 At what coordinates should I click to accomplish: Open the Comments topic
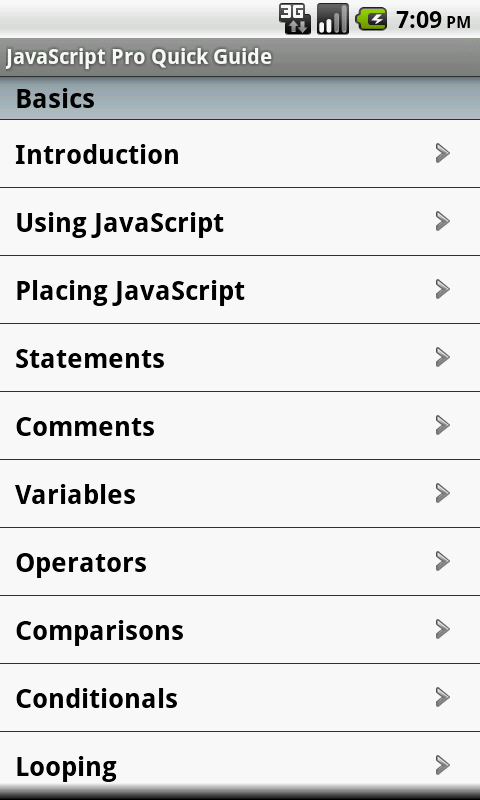[240, 426]
